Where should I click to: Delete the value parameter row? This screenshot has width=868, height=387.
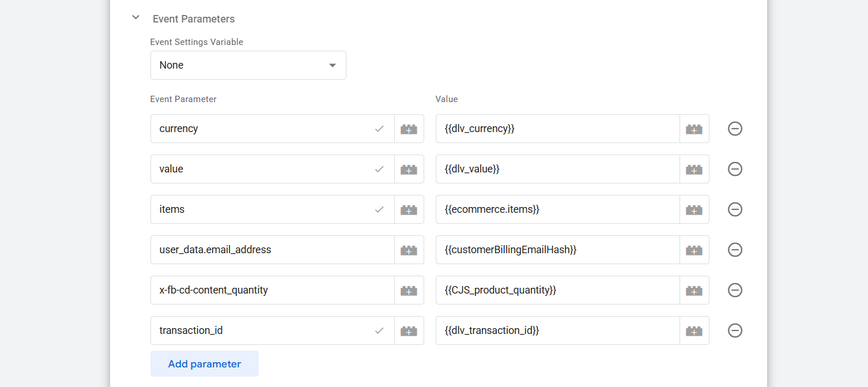(x=735, y=169)
